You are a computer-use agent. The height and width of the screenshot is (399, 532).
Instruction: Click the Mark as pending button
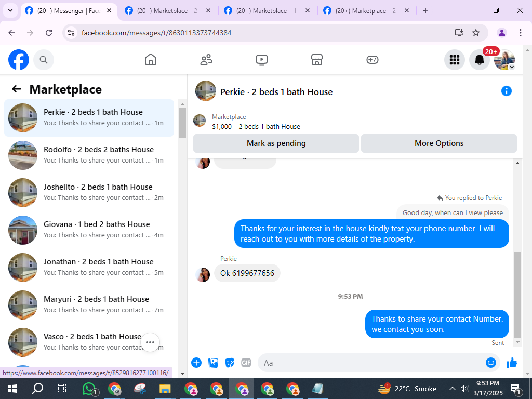pyautogui.click(x=276, y=143)
